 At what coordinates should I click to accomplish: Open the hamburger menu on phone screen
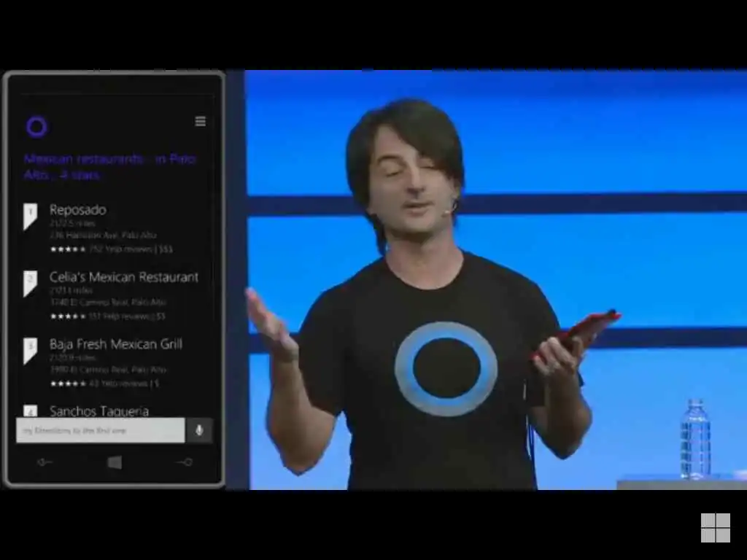201,122
